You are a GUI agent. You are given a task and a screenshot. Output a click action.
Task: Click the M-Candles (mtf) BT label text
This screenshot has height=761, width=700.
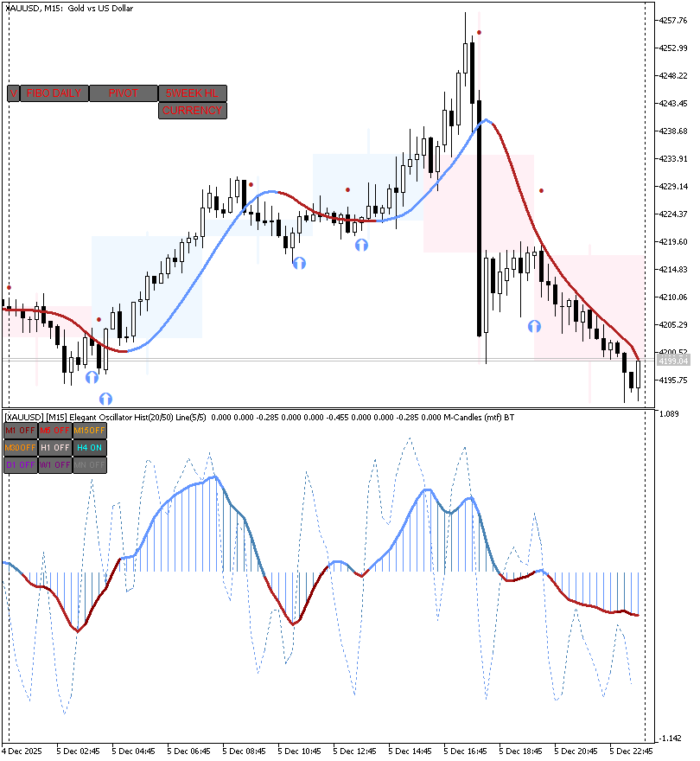click(x=480, y=418)
